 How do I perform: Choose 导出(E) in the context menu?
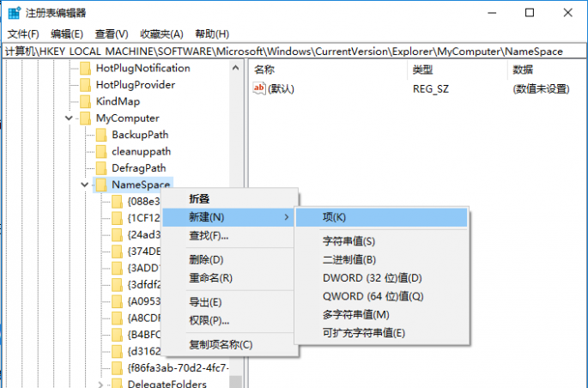[230, 302]
